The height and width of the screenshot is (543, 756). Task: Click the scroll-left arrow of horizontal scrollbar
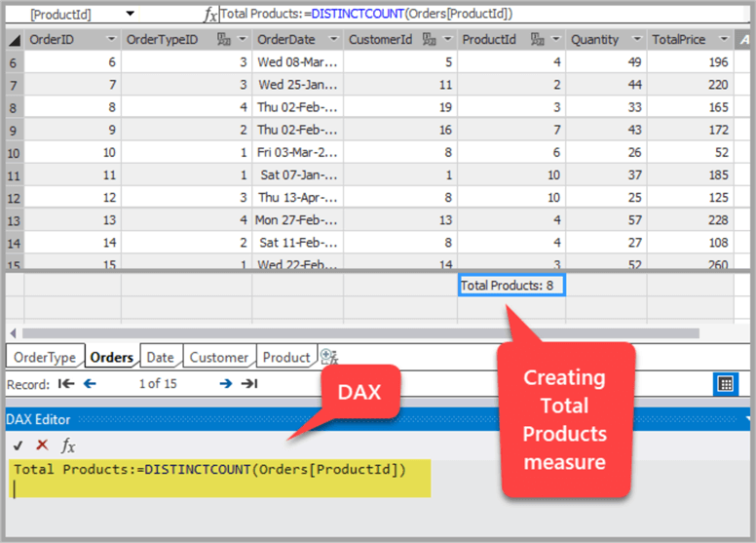(13, 333)
